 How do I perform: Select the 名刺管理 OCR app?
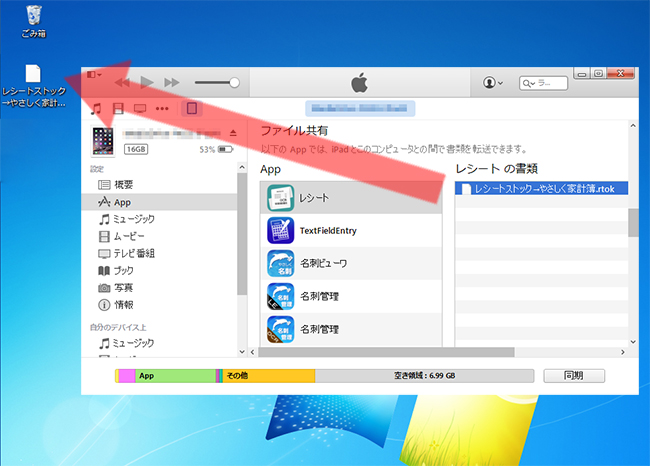(x=351, y=329)
